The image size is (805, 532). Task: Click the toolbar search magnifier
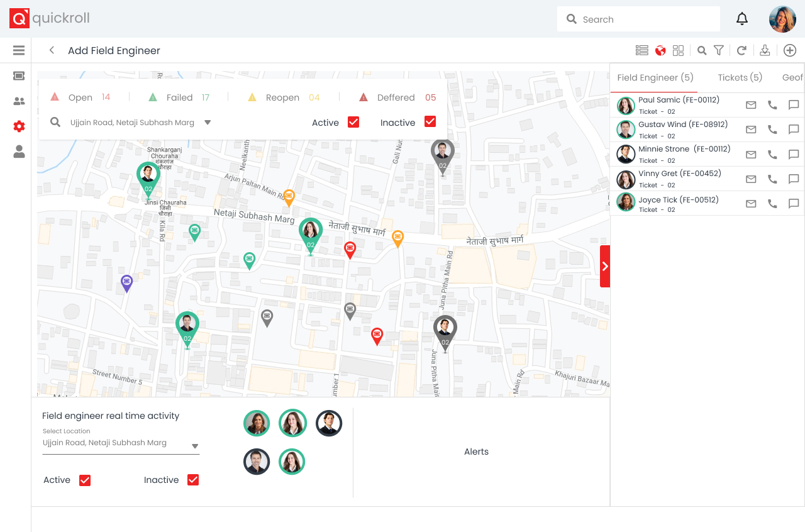702,50
